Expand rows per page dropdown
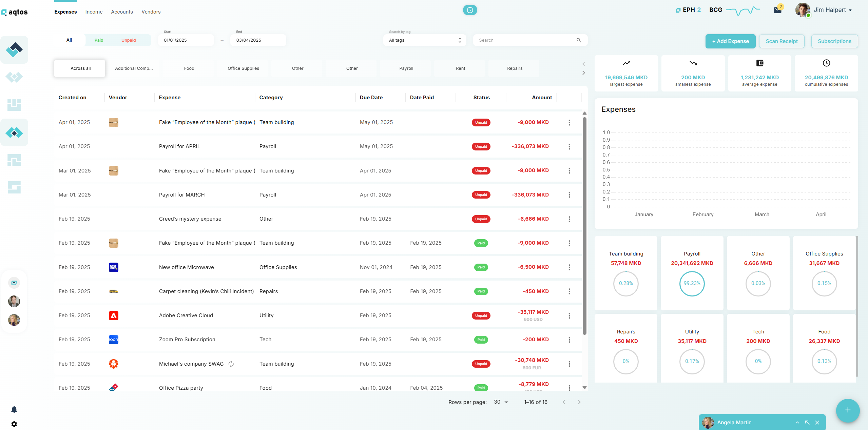This screenshot has width=868, height=430. (501, 402)
